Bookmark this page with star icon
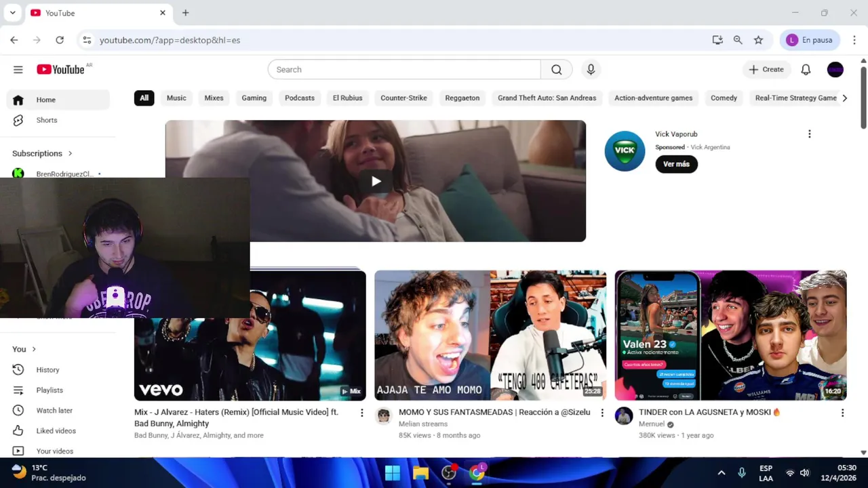 pos(758,40)
